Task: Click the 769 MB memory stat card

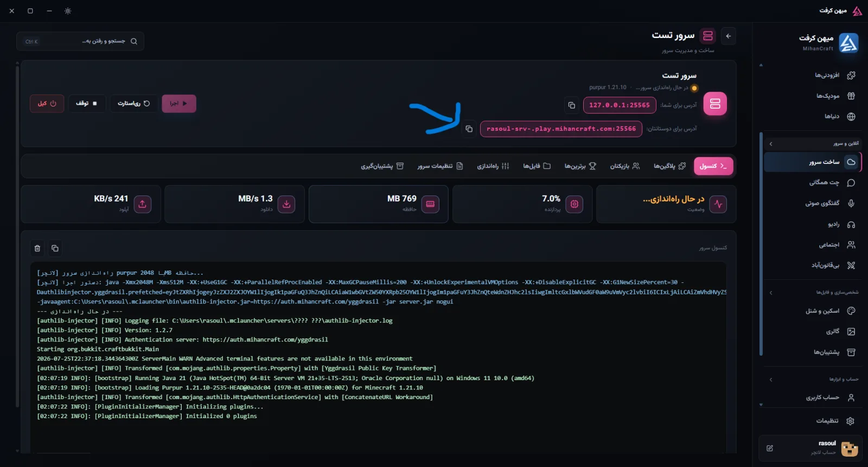Action: (x=379, y=204)
